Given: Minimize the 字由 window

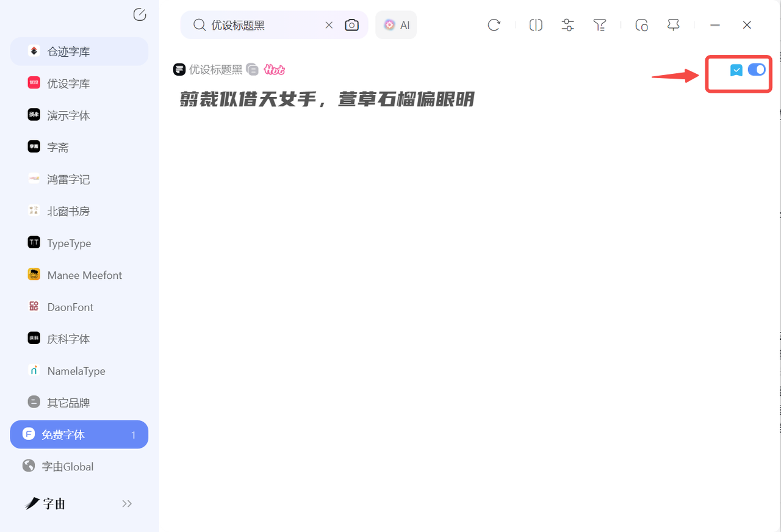Looking at the screenshot, I should tap(715, 25).
